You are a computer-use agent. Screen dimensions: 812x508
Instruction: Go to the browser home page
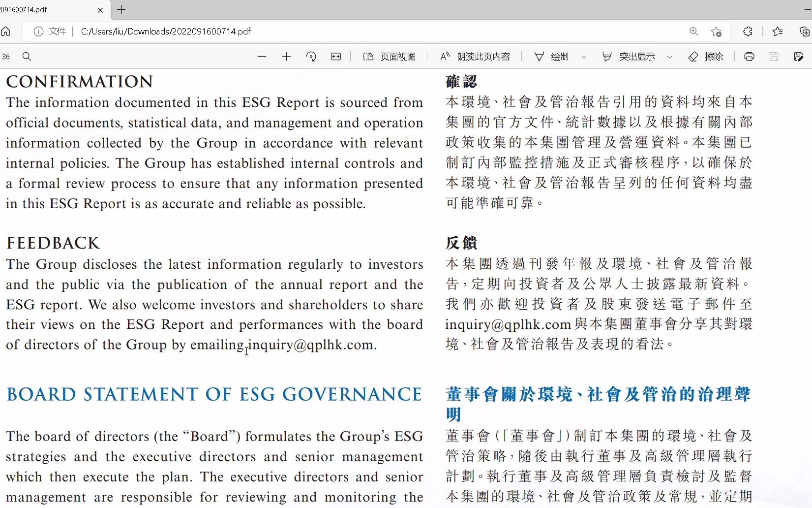pyautogui.click(x=6, y=32)
